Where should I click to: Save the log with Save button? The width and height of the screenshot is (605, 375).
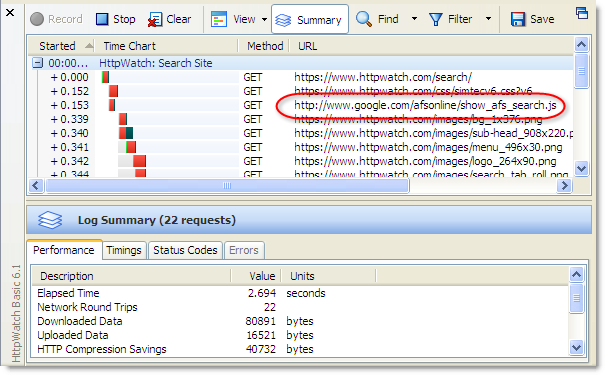point(532,19)
